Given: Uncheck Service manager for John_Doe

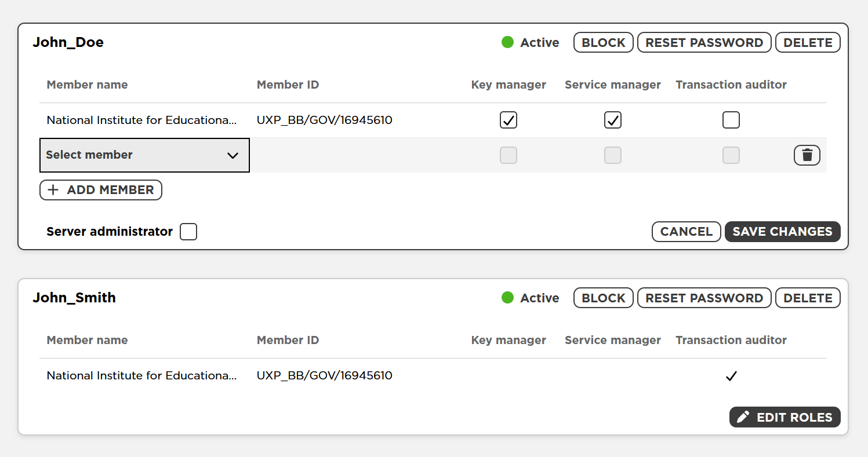Looking at the screenshot, I should click(613, 120).
